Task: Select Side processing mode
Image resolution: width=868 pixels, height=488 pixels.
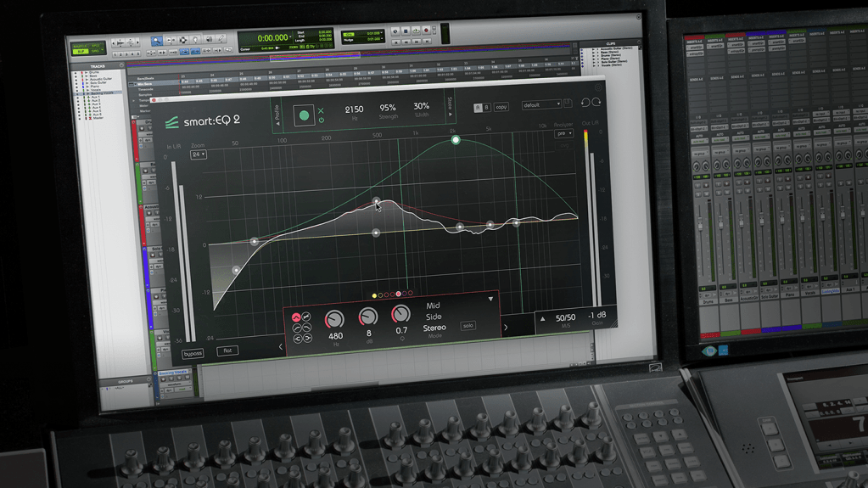Action: 433,317
